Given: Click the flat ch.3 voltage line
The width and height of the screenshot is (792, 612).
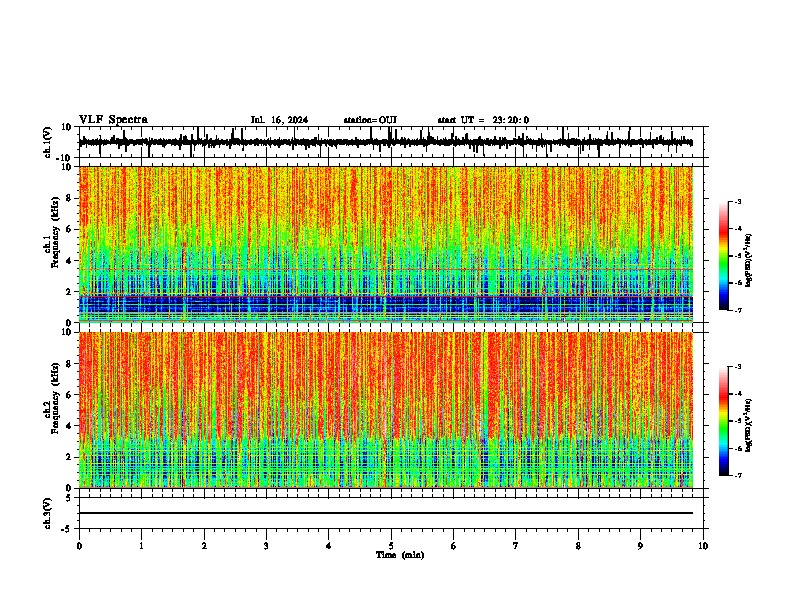Looking at the screenshot, I should pyautogui.click(x=386, y=513).
